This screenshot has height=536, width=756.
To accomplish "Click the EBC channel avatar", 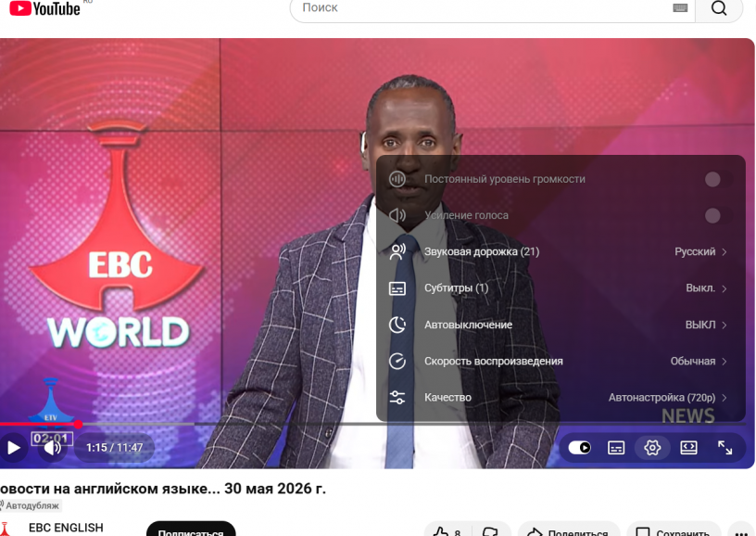I will tap(6, 530).
